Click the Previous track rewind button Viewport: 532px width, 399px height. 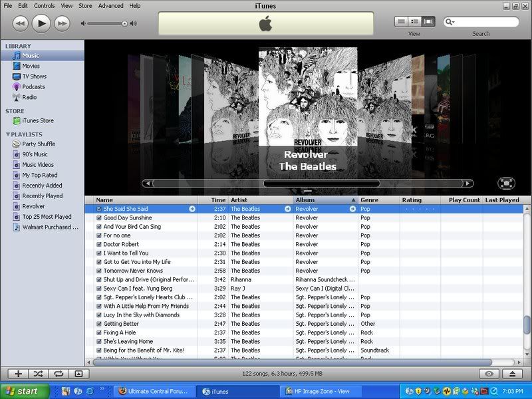[21, 23]
